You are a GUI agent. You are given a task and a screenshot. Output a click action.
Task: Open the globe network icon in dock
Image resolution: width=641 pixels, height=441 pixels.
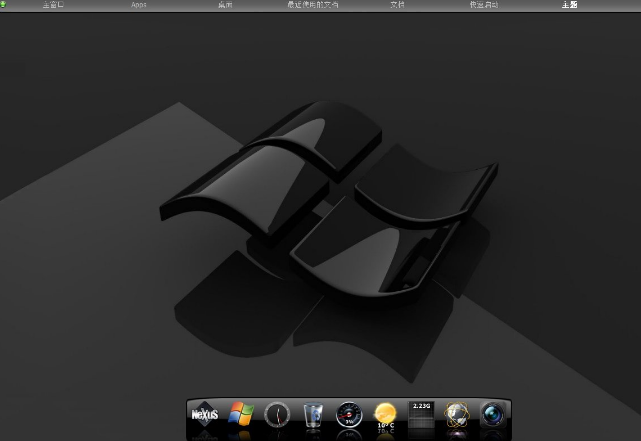457,414
